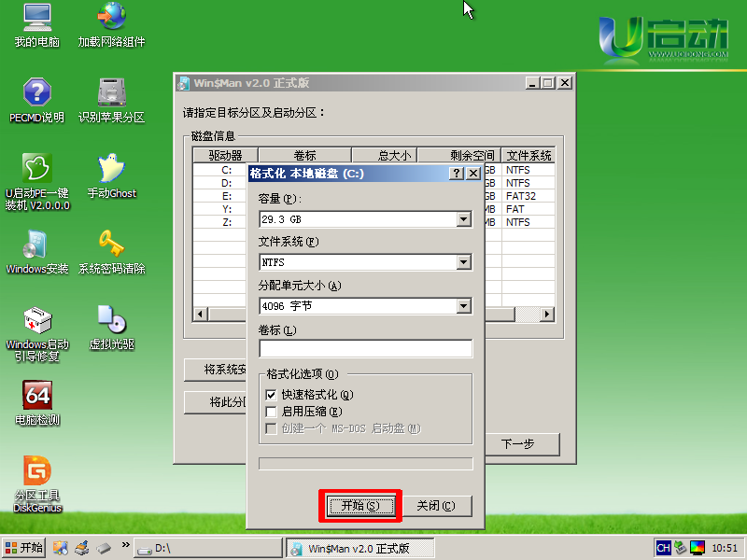Viewport: 747px width, 560px height.
Task: Launch the 手动Ghost icon
Action: (x=111, y=175)
